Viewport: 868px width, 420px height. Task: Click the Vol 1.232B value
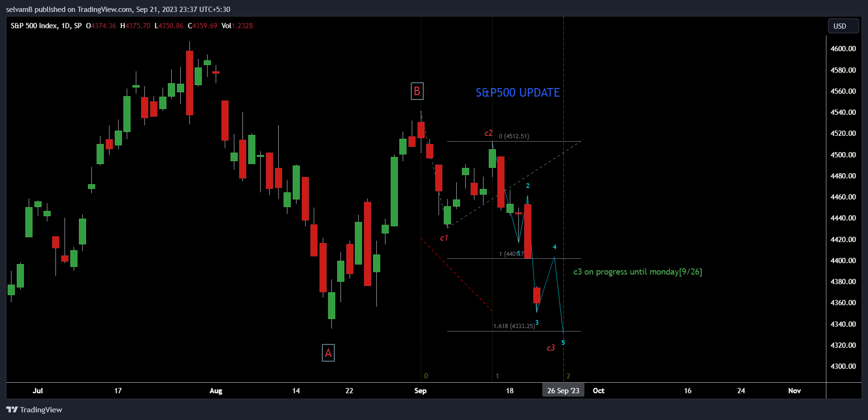237,26
